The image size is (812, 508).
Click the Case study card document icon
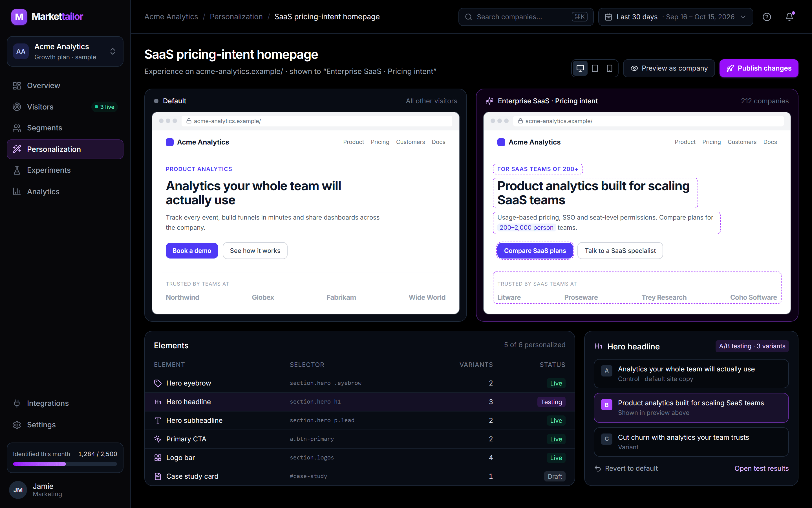[158, 476]
